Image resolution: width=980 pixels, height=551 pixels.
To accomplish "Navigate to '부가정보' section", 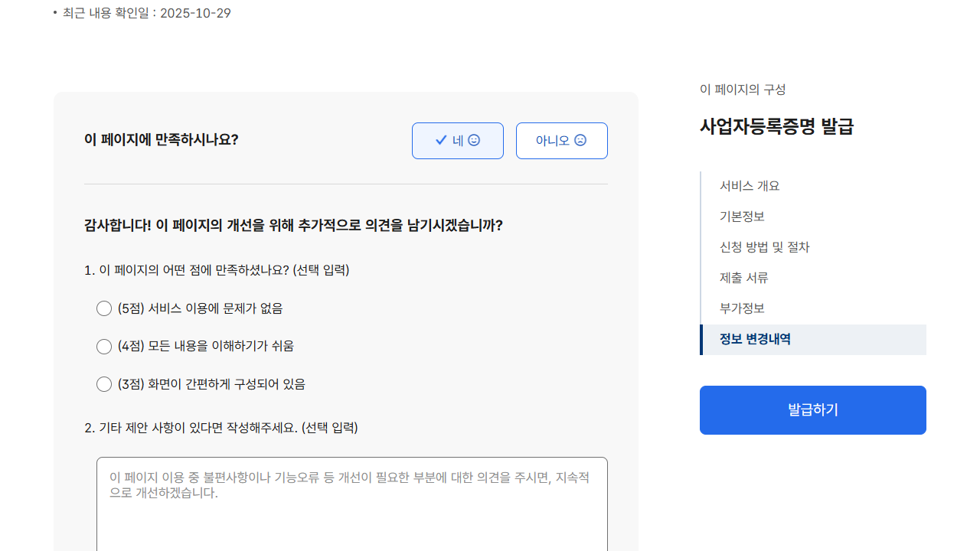I will point(742,308).
